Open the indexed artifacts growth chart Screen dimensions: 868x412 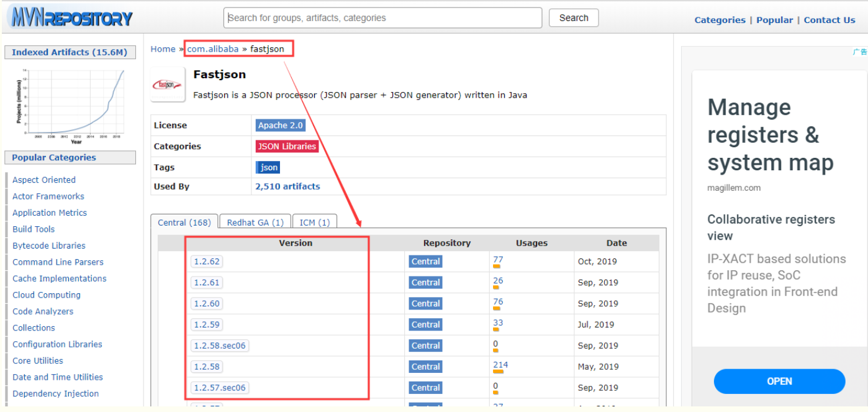pos(70,106)
